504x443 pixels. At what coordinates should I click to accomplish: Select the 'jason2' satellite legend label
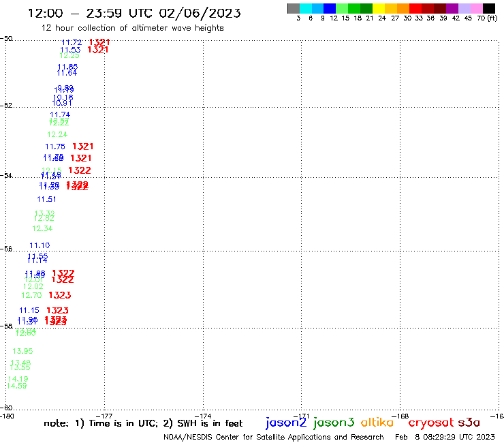click(x=286, y=423)
